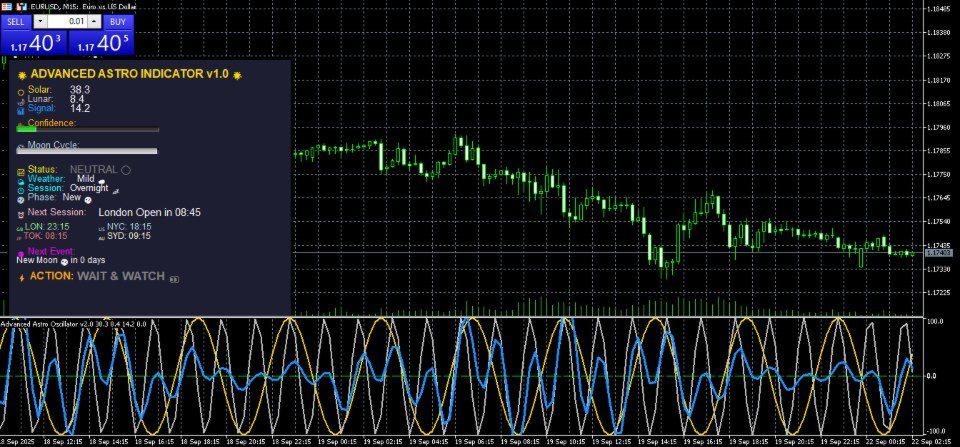Viewport: 960px width, 447px height.
Task: Click the cloud icon after Mild
Action: coord(102,181)
